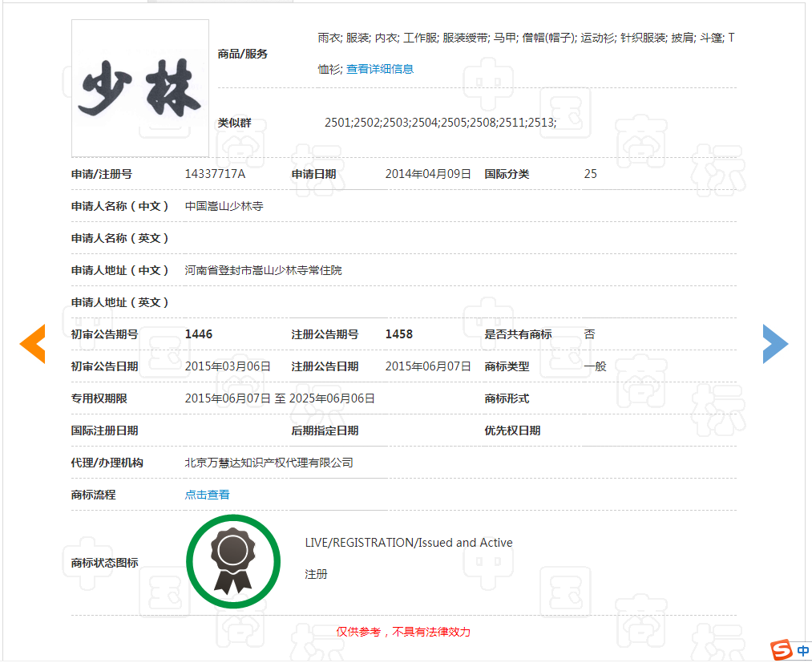The width and height of the screenshot is (812, 663).
Task: Click the 申请日期 field label
Action: [x=314, y=174]
